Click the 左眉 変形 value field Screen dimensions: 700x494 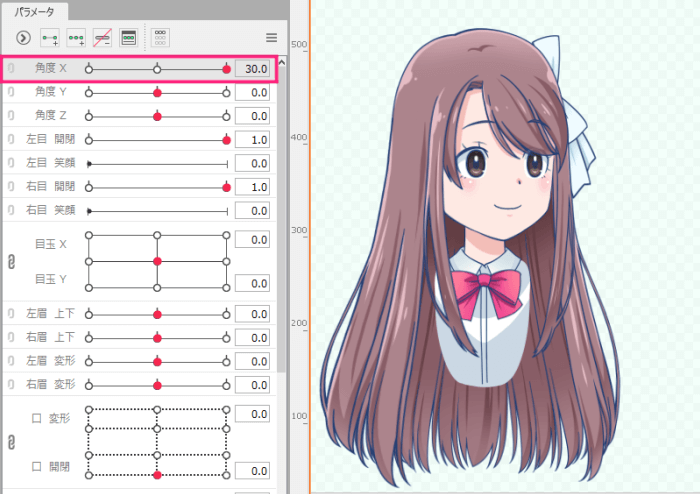coord(252,361)
